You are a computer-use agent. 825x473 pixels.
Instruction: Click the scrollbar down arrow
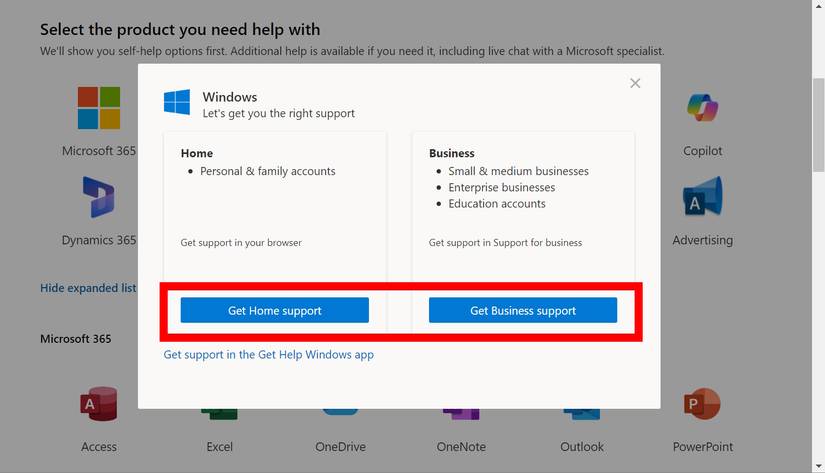(x=818, y=466)
